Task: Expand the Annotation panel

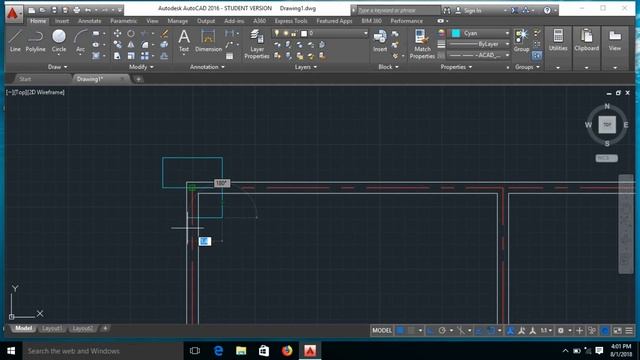Action: click(207, 67)
